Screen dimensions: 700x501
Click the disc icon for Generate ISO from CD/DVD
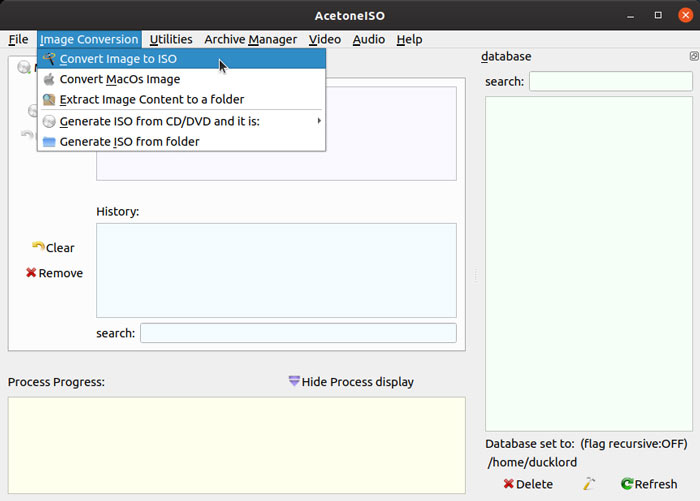49,121
